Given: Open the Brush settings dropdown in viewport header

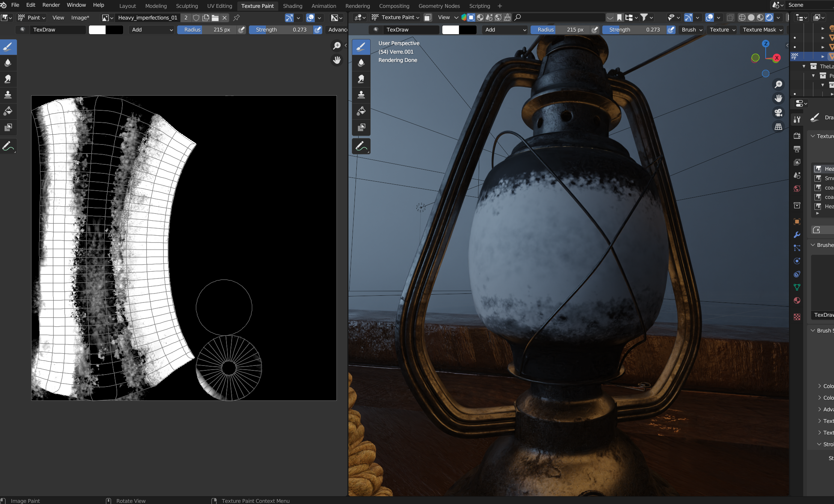Looking at the screenshot, I should 692,30.
